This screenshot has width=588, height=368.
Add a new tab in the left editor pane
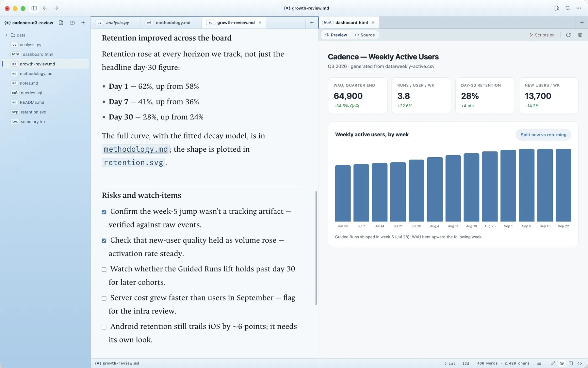[x=312, y=23]
